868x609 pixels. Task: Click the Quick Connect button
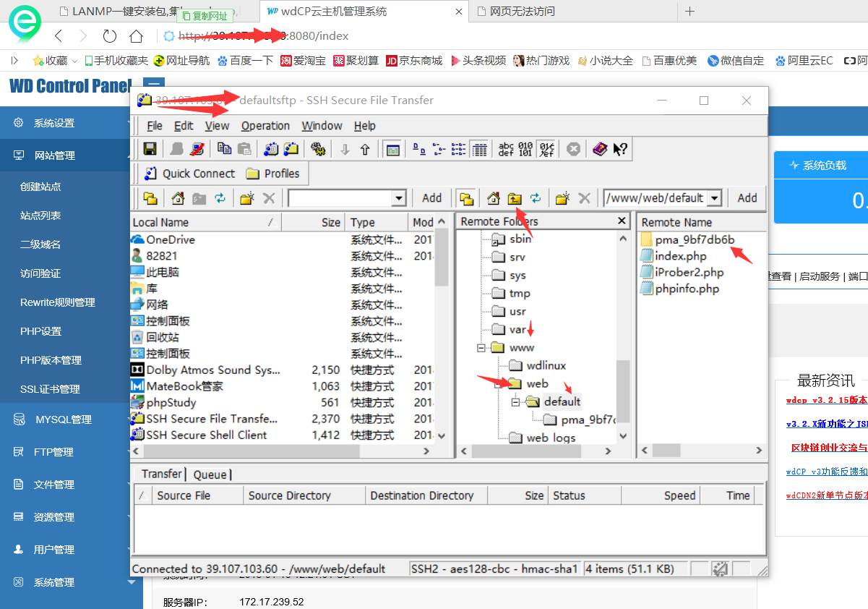[x=190, y=174]
